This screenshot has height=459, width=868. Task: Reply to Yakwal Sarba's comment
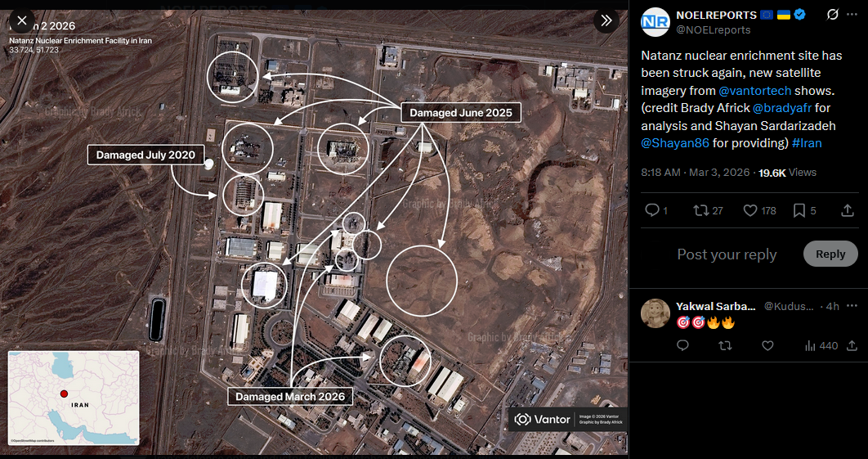pyautogui.click(x=682, y=345)
